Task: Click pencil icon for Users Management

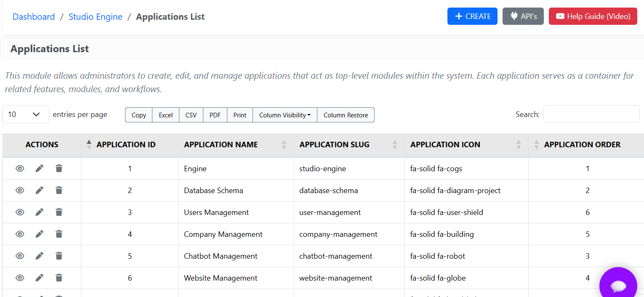Action: pos(39,212)
